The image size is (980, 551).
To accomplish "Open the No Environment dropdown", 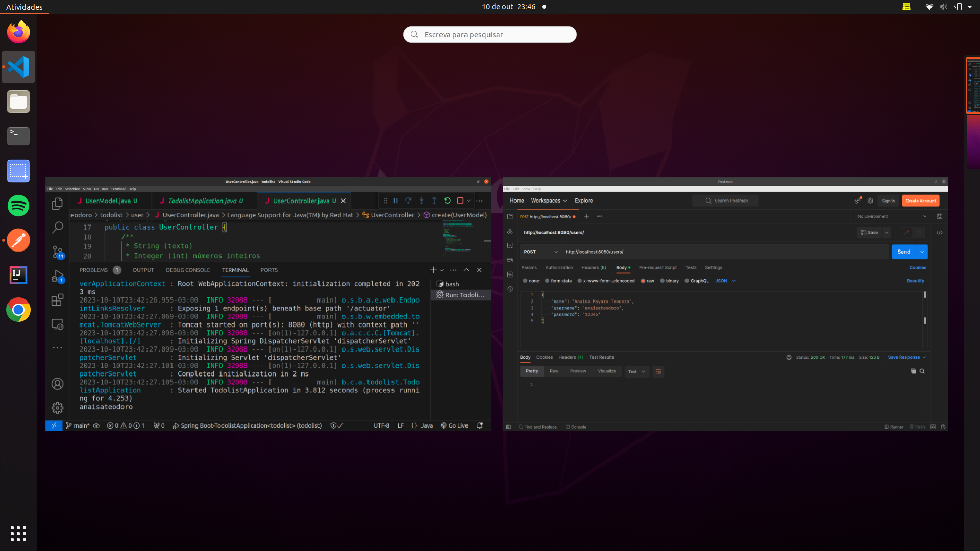I will coord(891,216).
